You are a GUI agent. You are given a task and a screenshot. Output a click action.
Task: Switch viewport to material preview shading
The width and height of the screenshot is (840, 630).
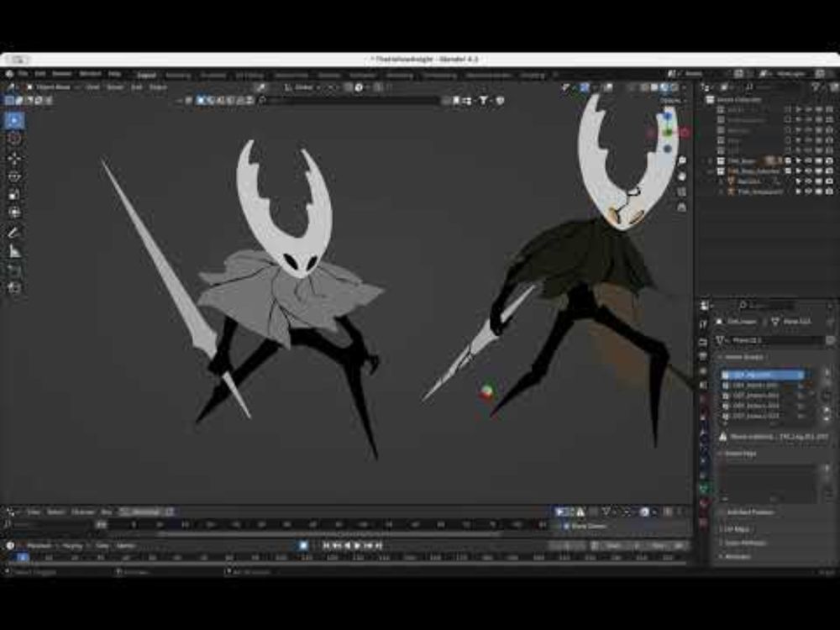click(x=664, y=87)
